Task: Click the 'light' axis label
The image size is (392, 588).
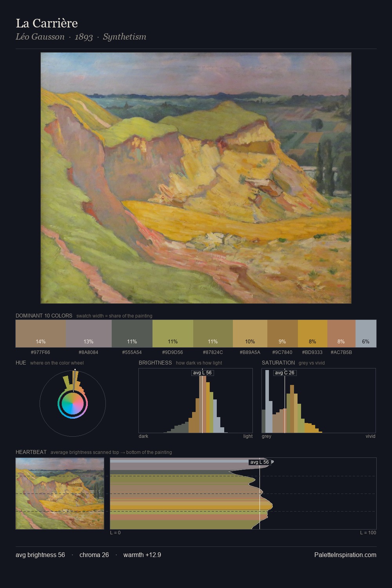Action: (x=248, y=436)
